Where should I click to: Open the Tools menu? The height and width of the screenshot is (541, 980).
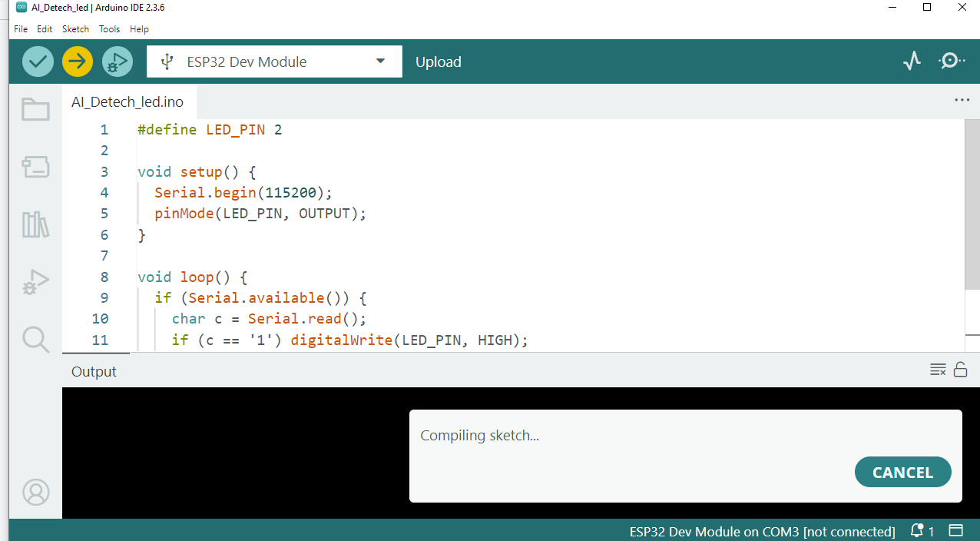(109, 29)
